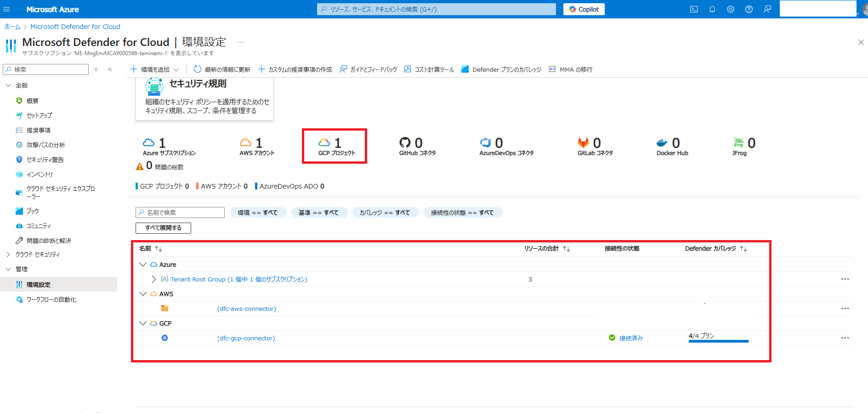Click the GitLab コネクタ tile
This screenshot has height=413, width=868.
[x=595, y=146]
